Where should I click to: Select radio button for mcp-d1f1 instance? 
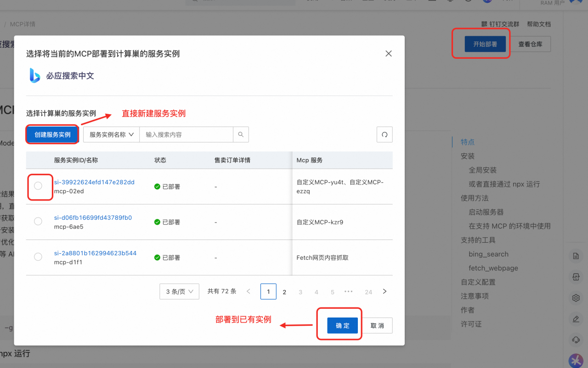click(x=38, y=257)
